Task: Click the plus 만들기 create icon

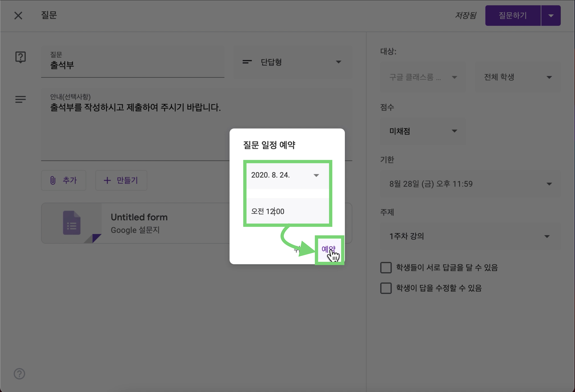Action: pos(107,180)
